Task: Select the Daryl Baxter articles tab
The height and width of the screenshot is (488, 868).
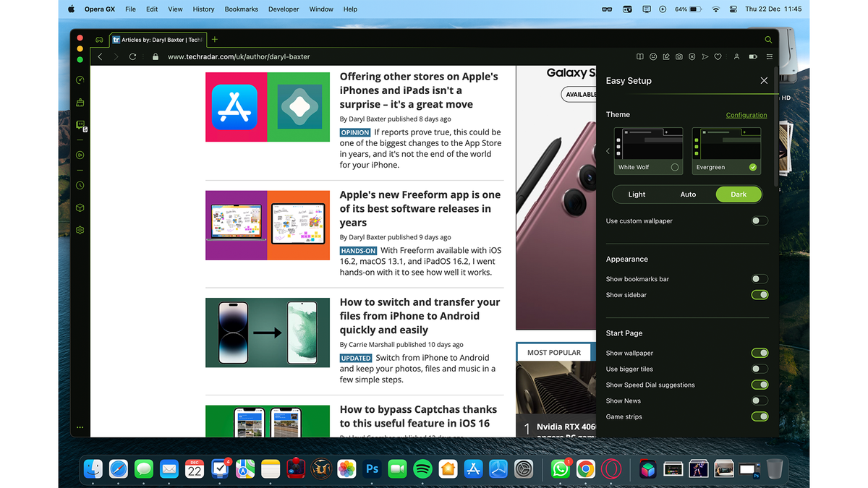Action: (158, 40)
